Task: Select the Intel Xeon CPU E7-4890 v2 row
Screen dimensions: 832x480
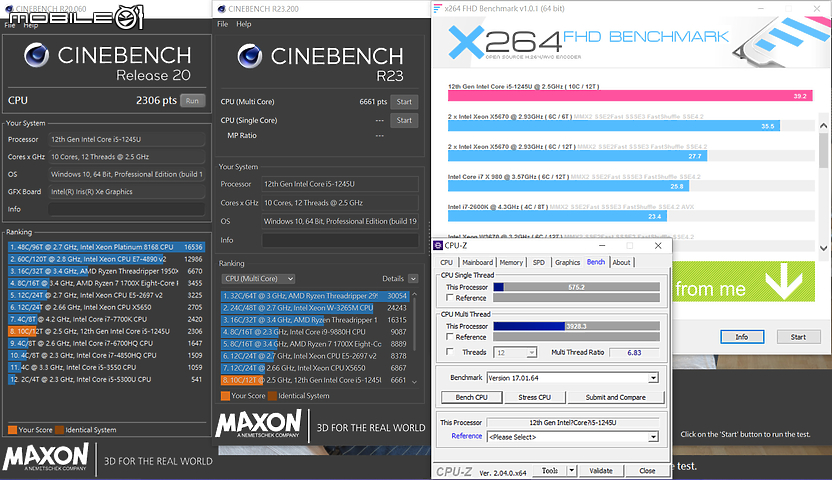Action: [x=106, y=259]
